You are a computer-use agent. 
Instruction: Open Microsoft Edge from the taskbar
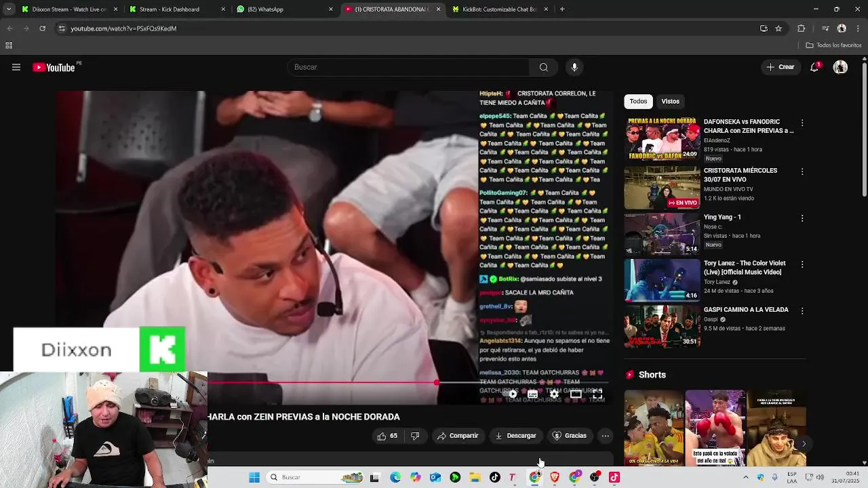pos(395,477)
